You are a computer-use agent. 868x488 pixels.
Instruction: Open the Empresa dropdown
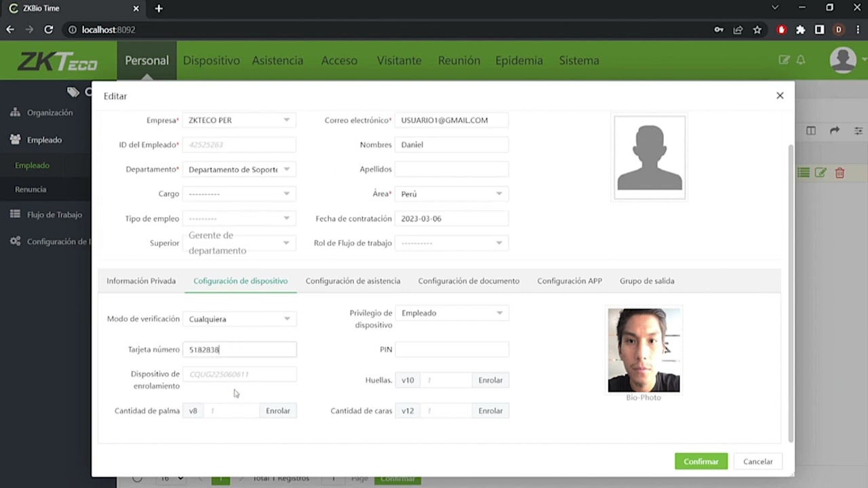tap(239, 120)
